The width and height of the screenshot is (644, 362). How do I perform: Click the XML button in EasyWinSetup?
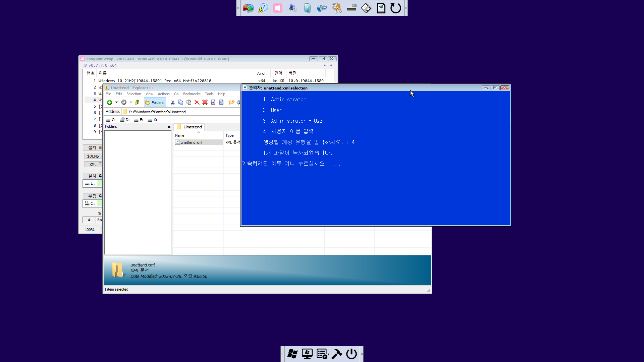click(x=93, y=165)
